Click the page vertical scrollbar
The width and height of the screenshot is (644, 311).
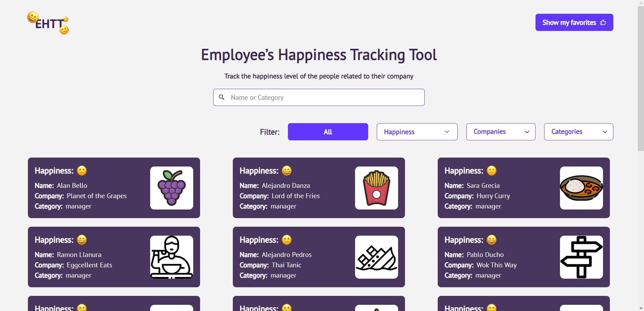click(641, 78)
